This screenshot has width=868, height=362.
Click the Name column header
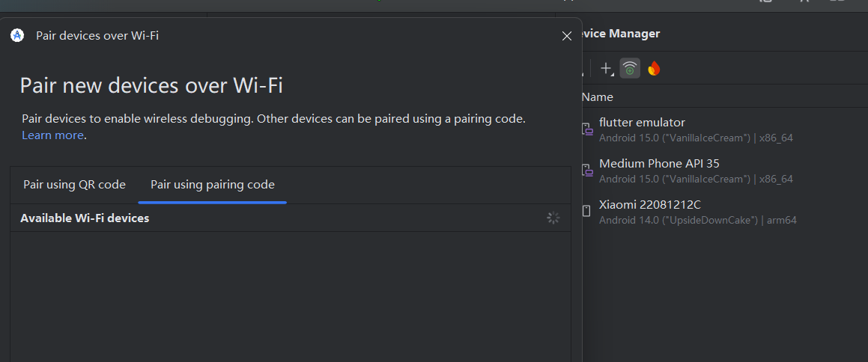[x=597, y=97]
